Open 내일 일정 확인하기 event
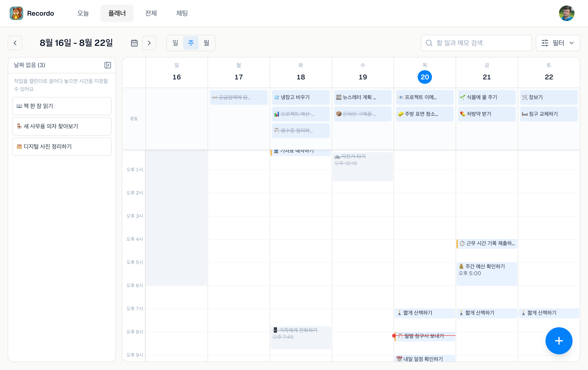This screenshot has width=588, height=370. pos(425,359)
